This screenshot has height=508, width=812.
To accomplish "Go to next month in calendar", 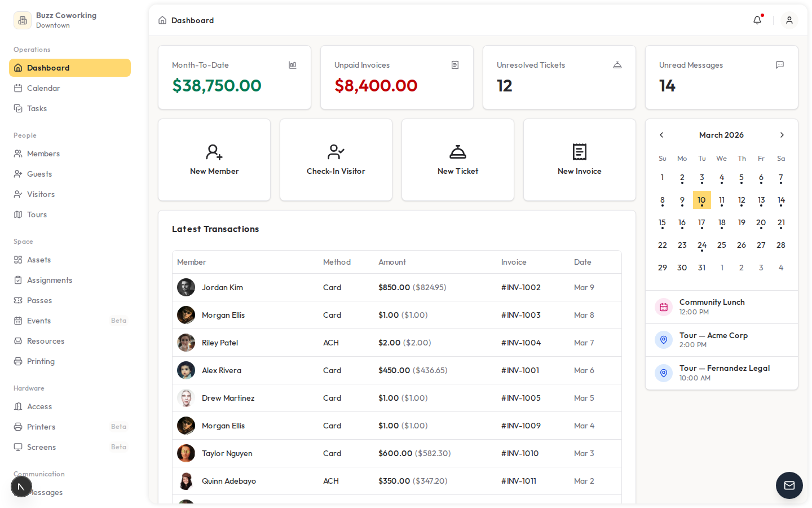I will point(782,135).
